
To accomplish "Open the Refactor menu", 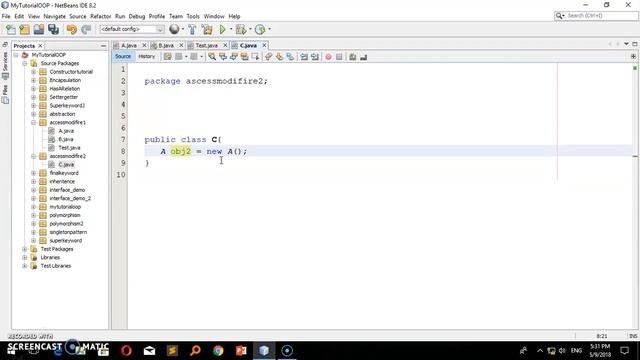I will point(100,16).
